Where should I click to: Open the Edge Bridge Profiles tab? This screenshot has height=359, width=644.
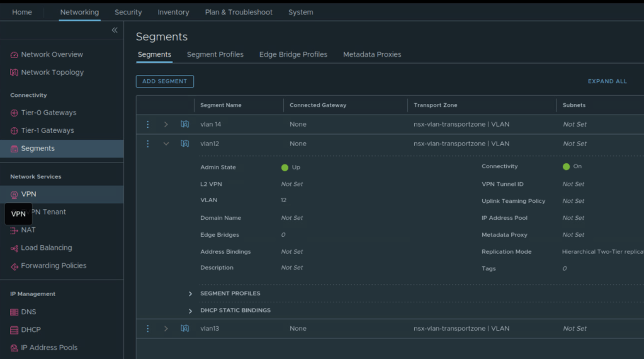tap(293, 55)
